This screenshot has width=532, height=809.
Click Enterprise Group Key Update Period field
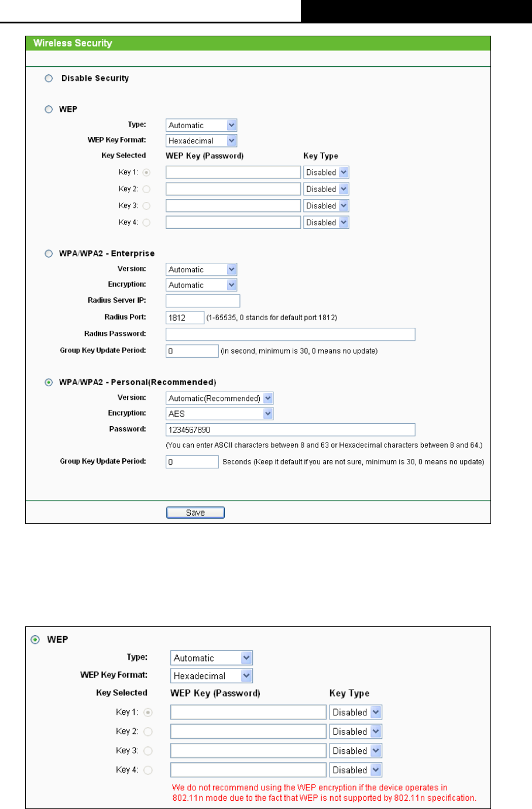pos(192,351)
